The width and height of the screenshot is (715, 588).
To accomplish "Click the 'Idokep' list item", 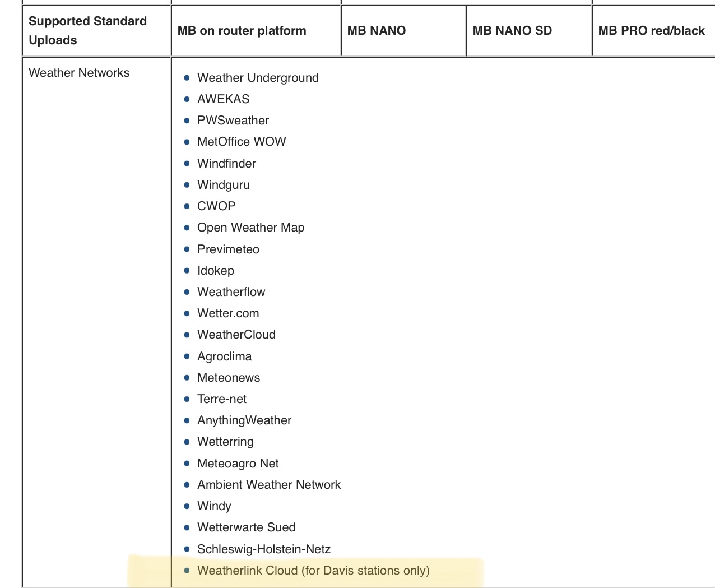I will point(216,271).
